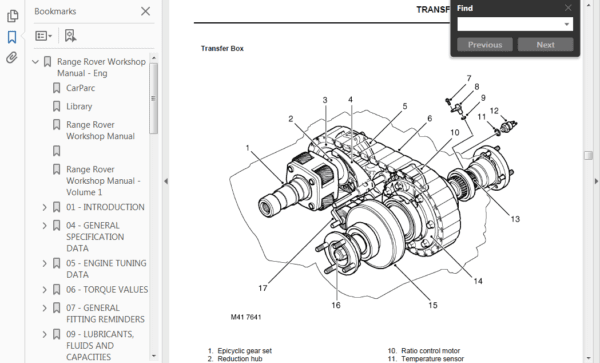Screen dimensions: 600x363
Task: Expand 07 - GENERAL FITTING REMINDERS bookmark
Action: tap(44, 308)
